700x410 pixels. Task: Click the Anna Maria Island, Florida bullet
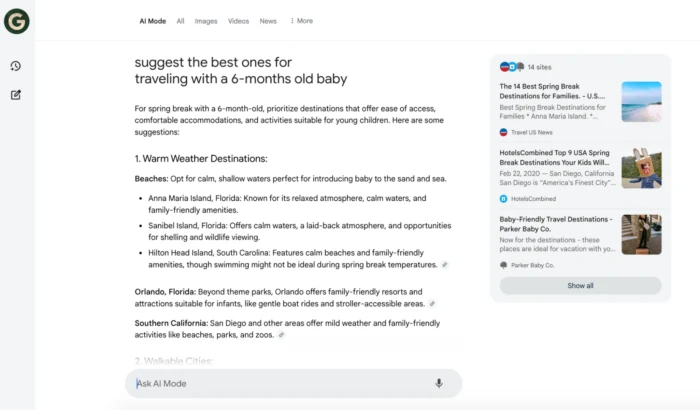(x=287, y=204)
